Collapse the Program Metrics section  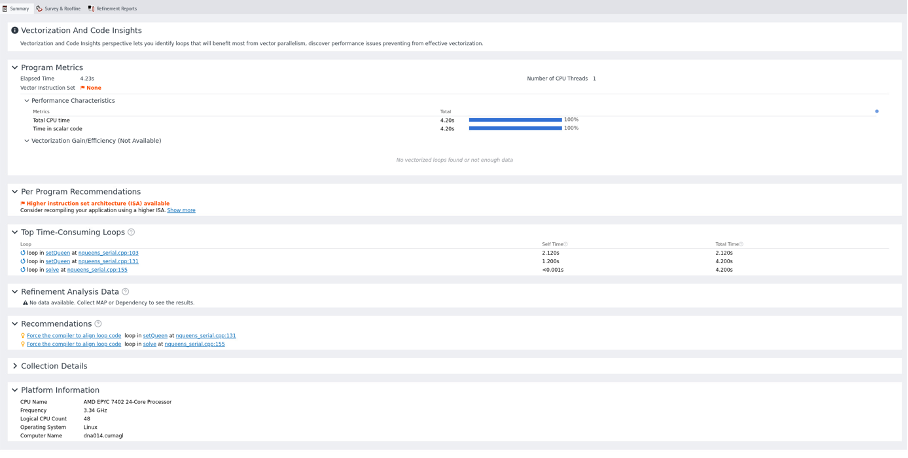pos(14,68)
